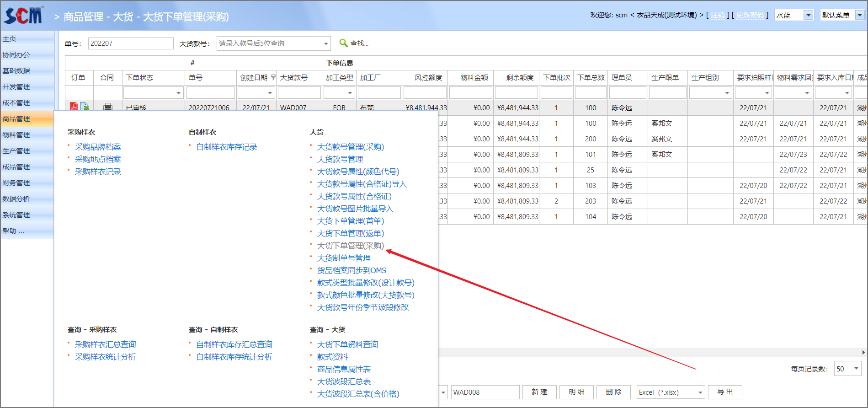Open the 下单状态 filter dropdown
868x408 pixels.
(x=178, y=93)
